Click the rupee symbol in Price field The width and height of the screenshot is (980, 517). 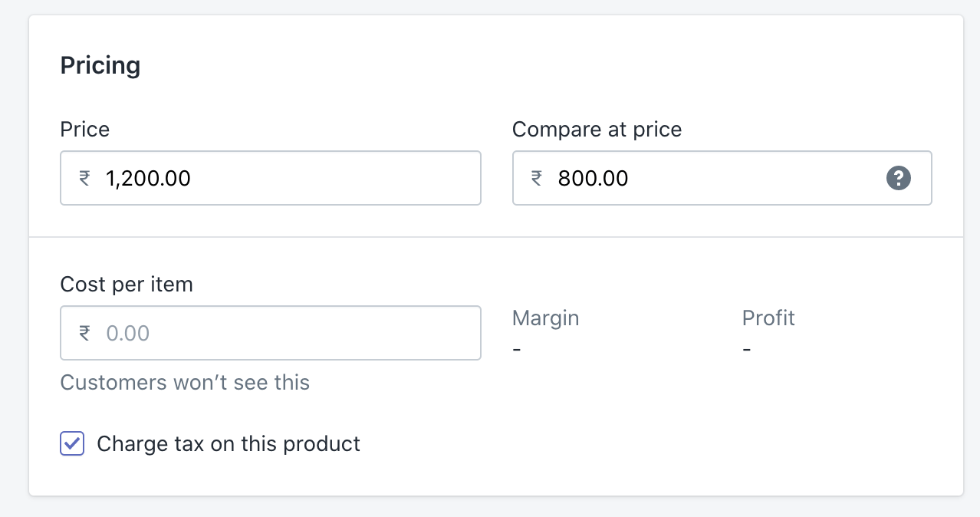84,179
